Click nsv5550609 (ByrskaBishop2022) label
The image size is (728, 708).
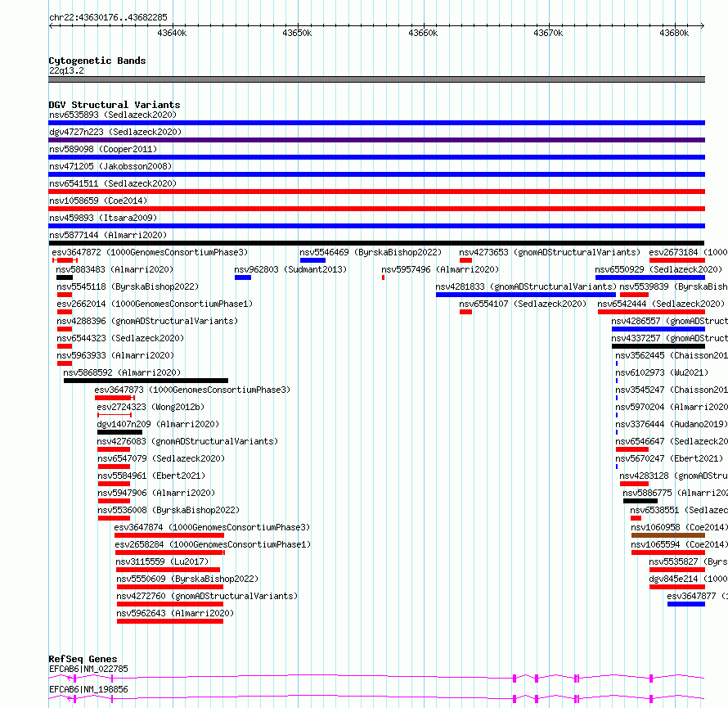pyautogui.click(x=187, y=579)
